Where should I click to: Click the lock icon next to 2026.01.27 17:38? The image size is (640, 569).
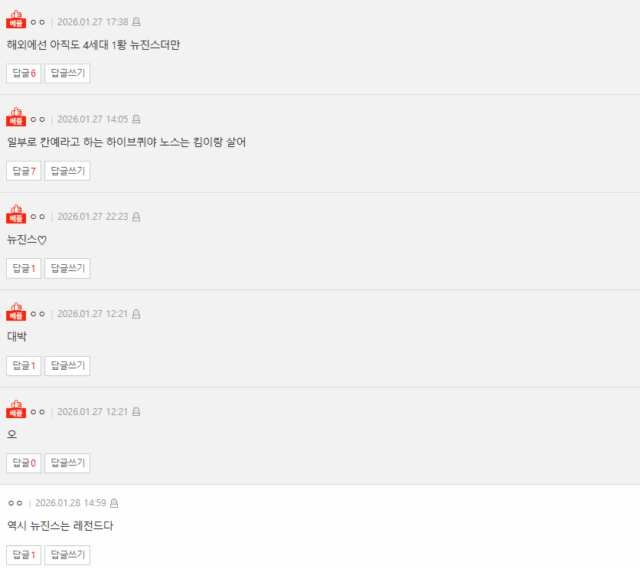point(136,22)
